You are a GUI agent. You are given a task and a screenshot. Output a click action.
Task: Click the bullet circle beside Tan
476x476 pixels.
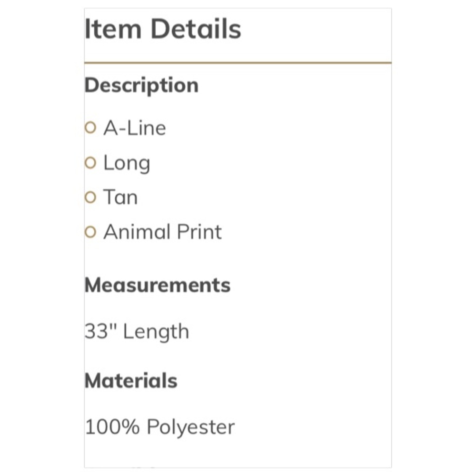point(90,198)
